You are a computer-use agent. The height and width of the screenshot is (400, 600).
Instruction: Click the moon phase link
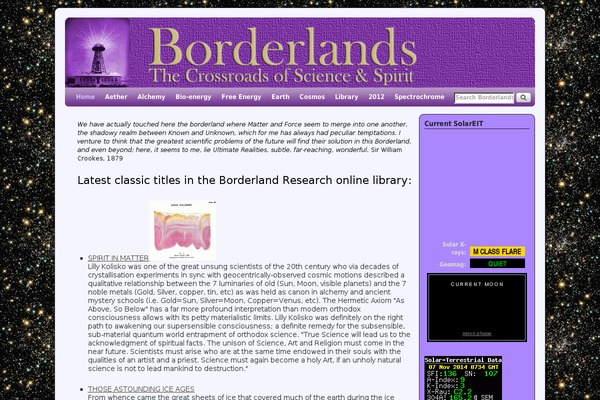click(477, 333)
